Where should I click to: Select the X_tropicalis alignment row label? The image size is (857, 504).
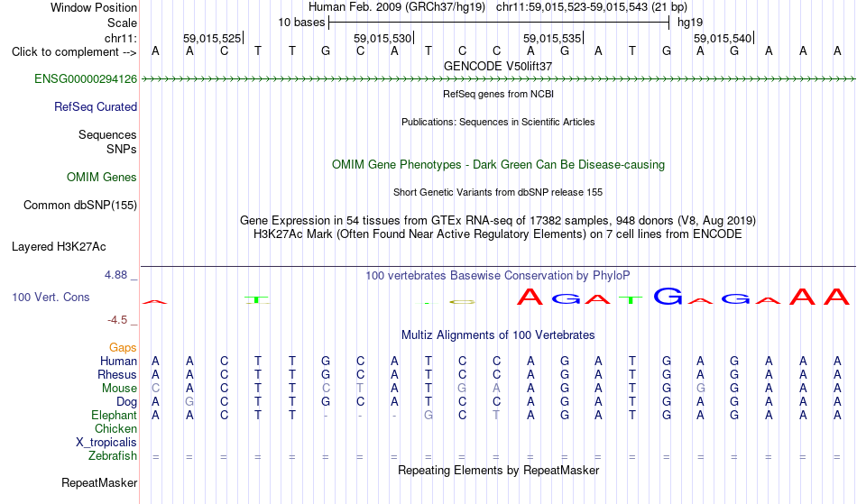pyautogui.click(x=106, y=443)
